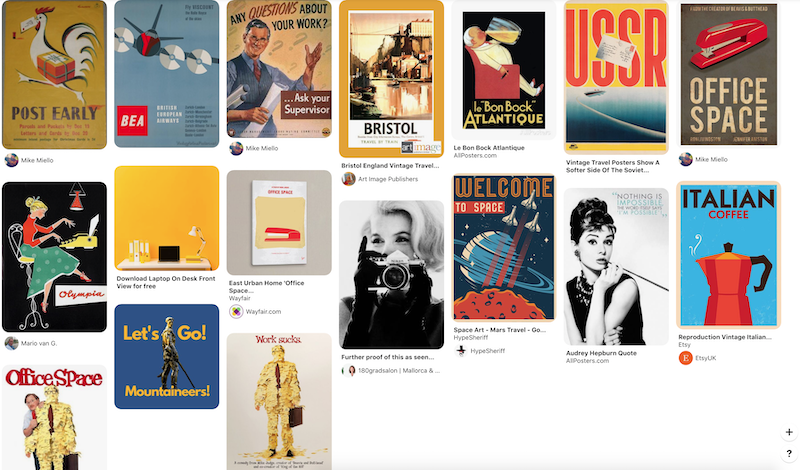Viewport: 800px width, 470px height.
Task: Open the question mark help button
Action: 789,453
